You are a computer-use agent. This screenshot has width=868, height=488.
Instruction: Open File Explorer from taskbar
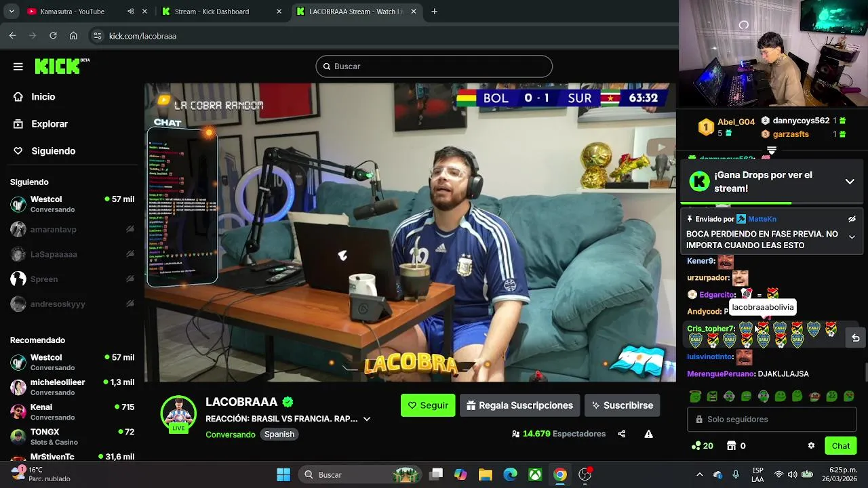(x=486, y=474)
